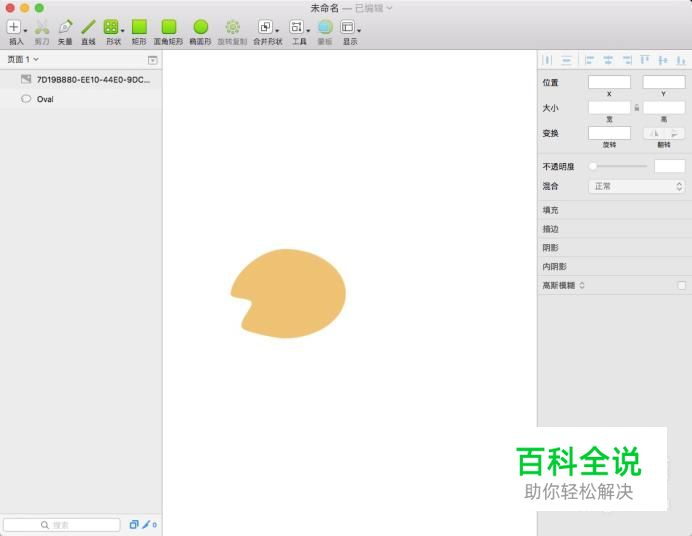Click the 搜索 layer search field

[x=61, y=524]
